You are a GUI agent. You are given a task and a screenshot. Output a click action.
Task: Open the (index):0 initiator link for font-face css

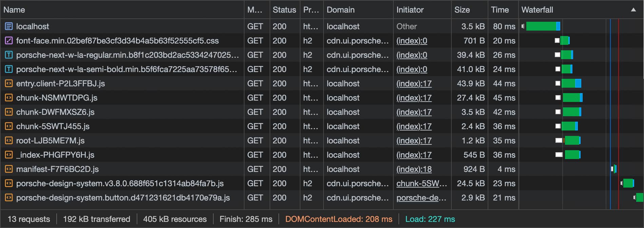(412, 41)
